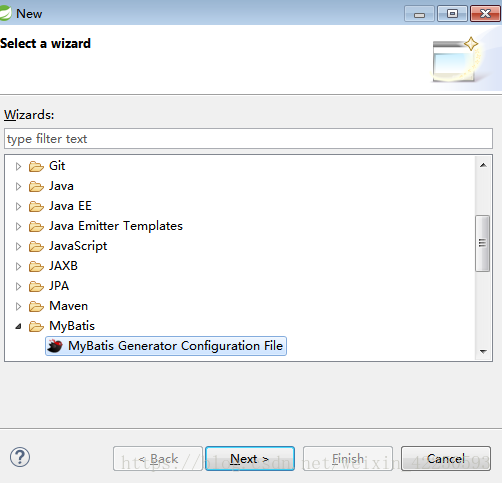The height and width of the screenshot is (483, 502).
Task: Click the MyBatis Generator bird icon
Action: [x=55, y=346]
